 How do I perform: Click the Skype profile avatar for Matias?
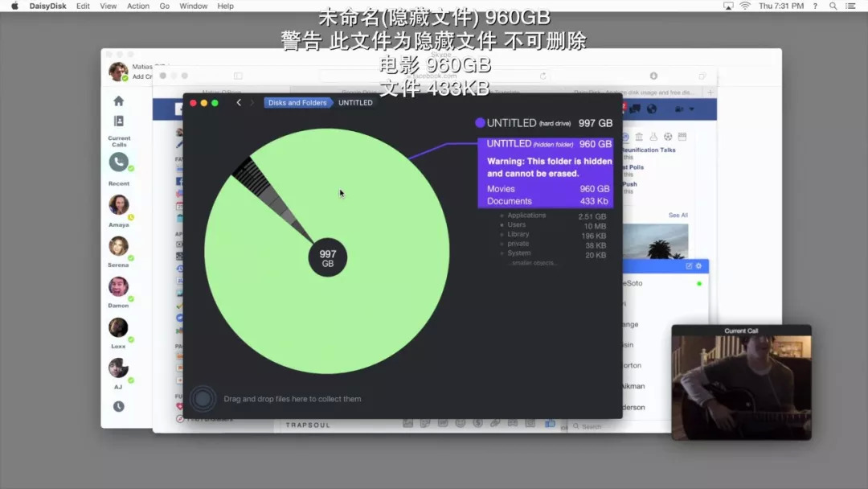pos(118,72)
